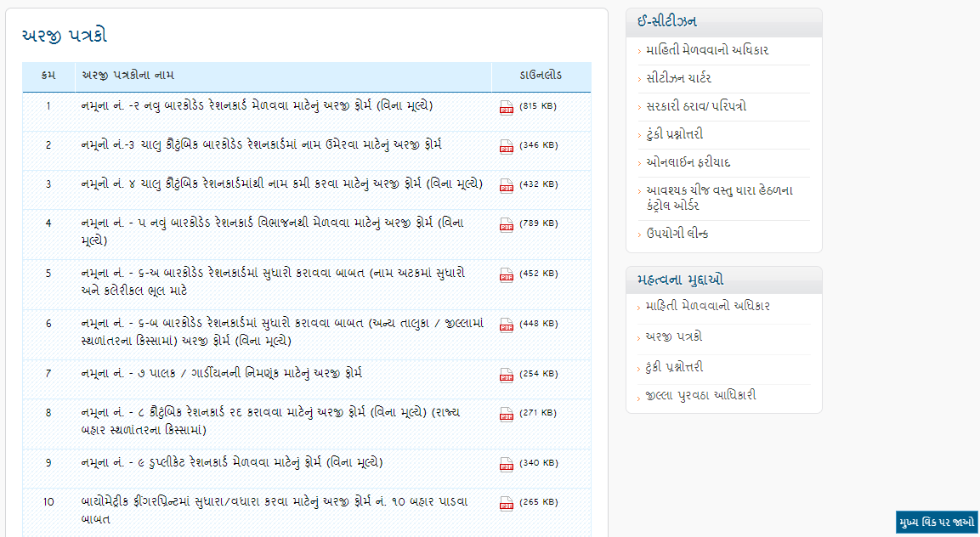Open ટુંકી પ્રશ્નોત્તરી in ઈ-સીટીઝન panel
980x537 pixels.
tap(674, 134)
